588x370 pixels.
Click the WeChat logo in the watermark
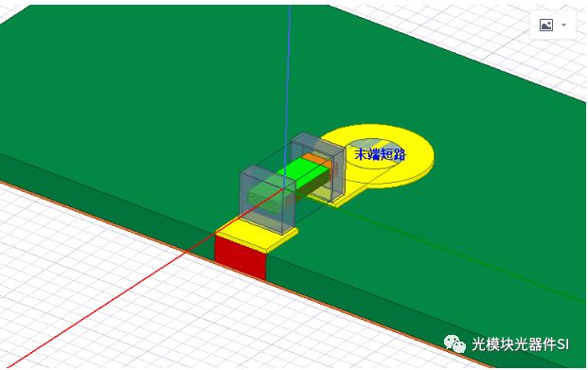(x=454, y=344)
